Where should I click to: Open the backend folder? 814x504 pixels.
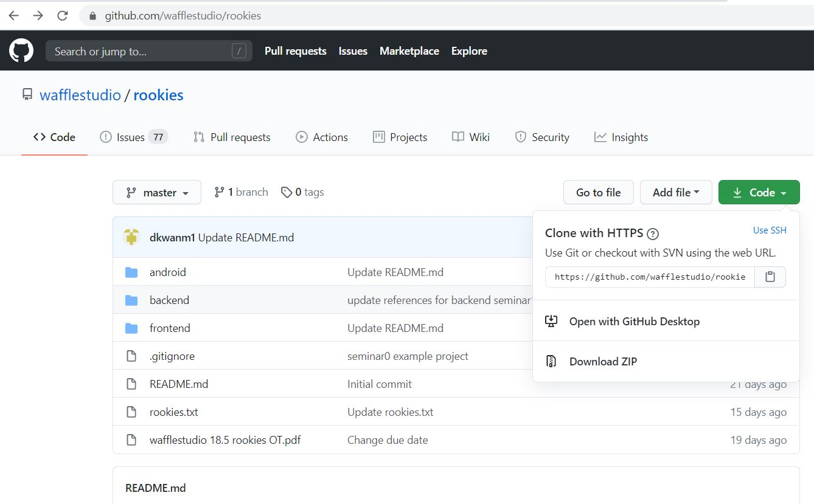pos(169,300)
